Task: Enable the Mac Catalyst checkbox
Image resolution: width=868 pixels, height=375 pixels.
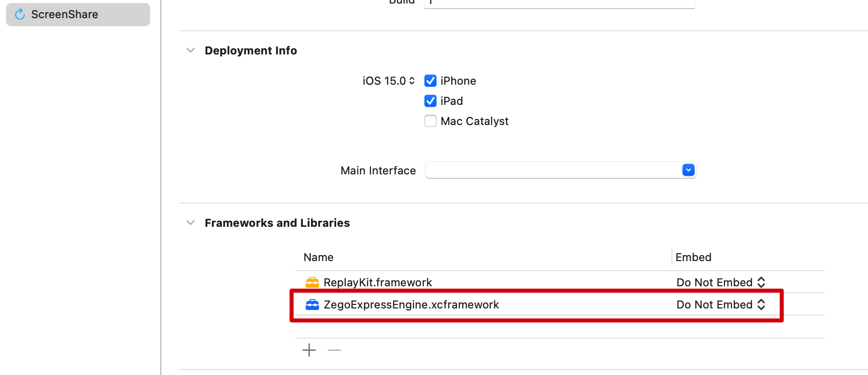Action: [x=430, y=121]
